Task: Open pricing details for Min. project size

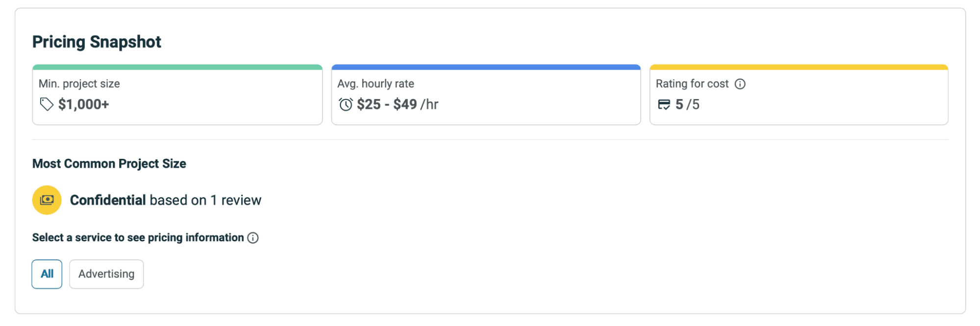Action: (x=177, y=94)
